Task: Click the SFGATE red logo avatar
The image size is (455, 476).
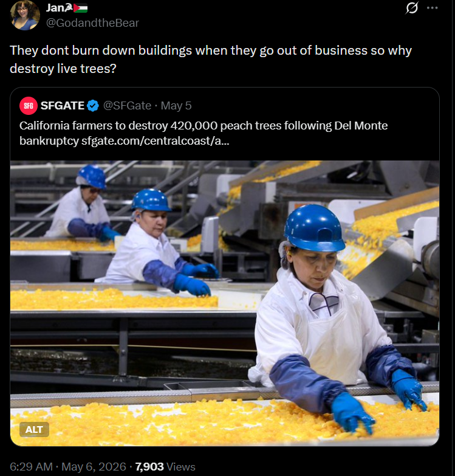Action: pos(28,106)
